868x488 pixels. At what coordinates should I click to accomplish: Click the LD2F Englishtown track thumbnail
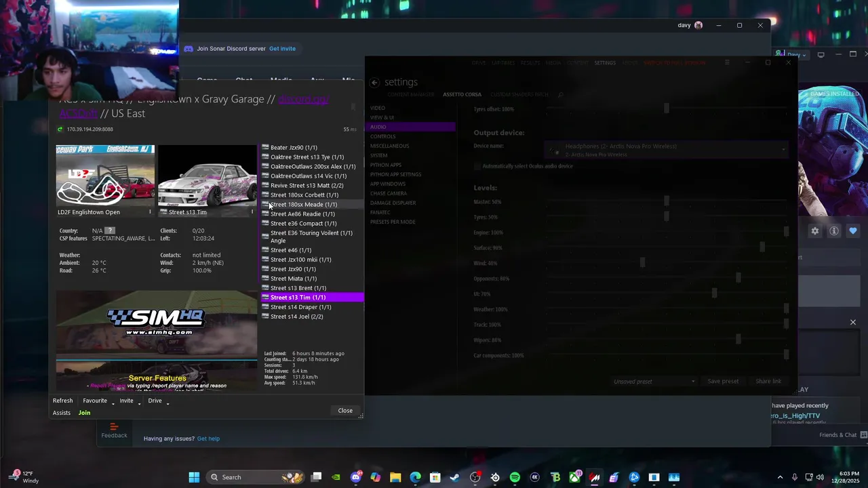[x=105, y=175]
